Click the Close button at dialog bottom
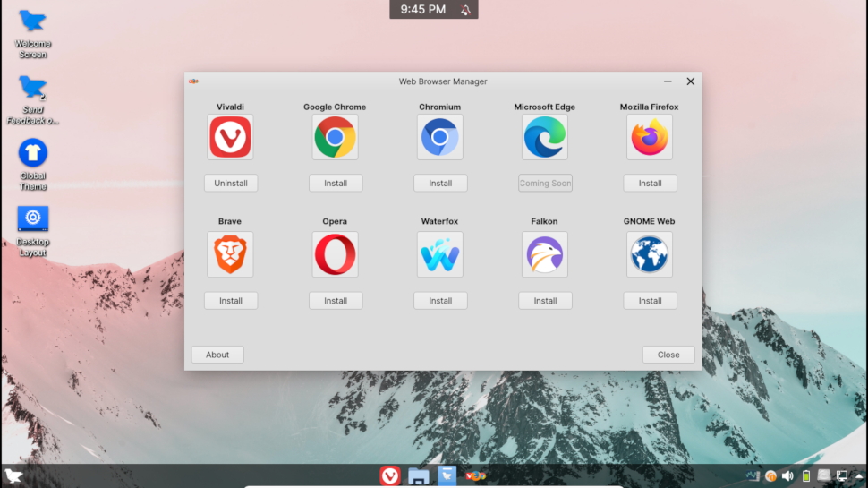The width and height of the screenshot is (868, 488). [x=668, y=355]
